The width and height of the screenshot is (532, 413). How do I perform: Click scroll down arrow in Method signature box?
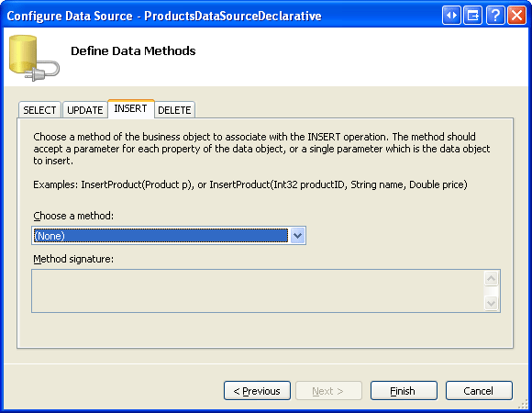tap(491, 303)
